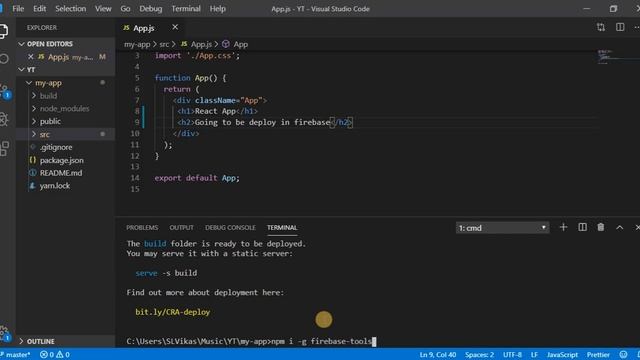This screenshot has height=360, width=640.
Task: Click line number 13 in gutter
Action: 135,167
